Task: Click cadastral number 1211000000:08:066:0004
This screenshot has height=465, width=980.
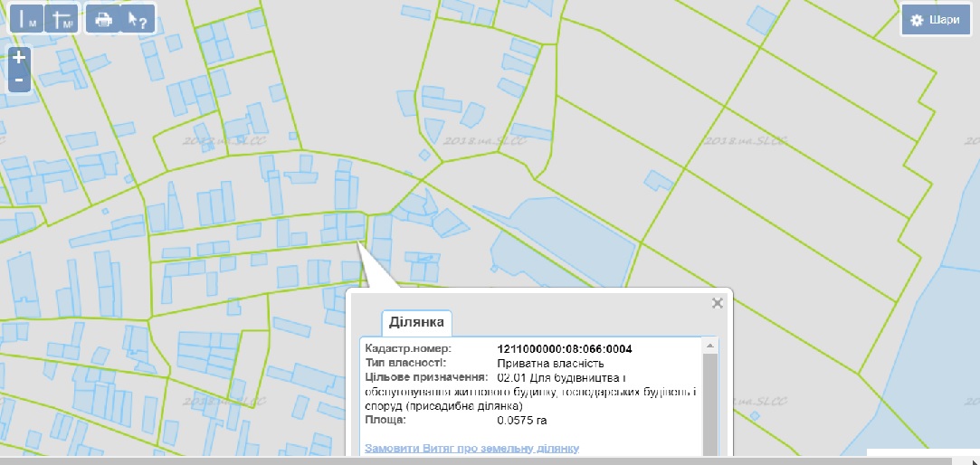Action: coord(565,349)
